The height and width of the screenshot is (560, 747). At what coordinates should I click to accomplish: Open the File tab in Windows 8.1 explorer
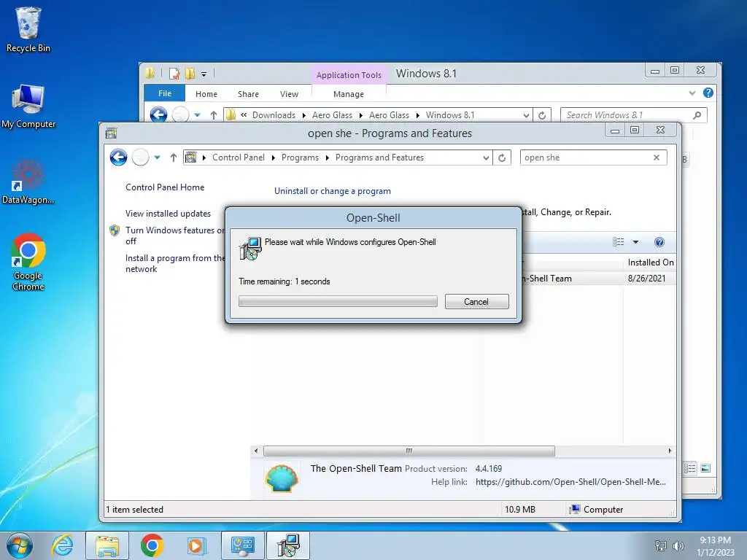pyautogui.click(x=164, y=93)
